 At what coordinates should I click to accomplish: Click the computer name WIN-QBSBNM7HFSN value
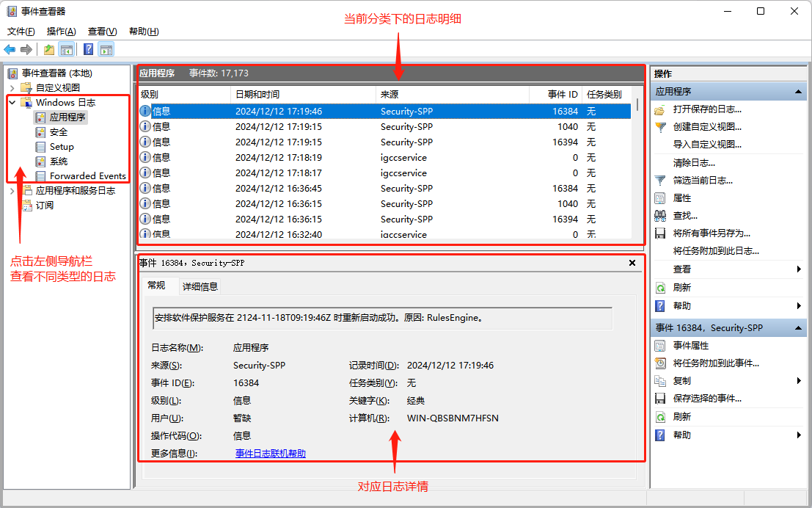coord(453,418)
